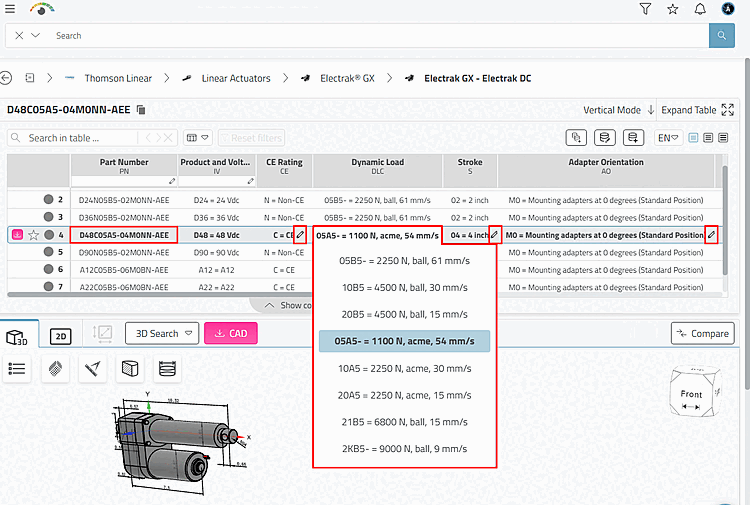Click the blue search magnifier button
Viewport: 750px width, 505px height.
tap(722, 35)
